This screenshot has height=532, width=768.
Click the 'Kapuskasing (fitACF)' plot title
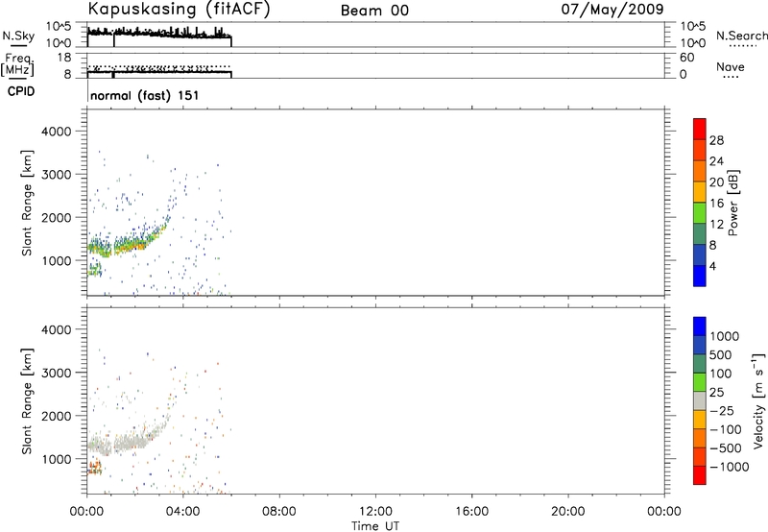point(179,10)
